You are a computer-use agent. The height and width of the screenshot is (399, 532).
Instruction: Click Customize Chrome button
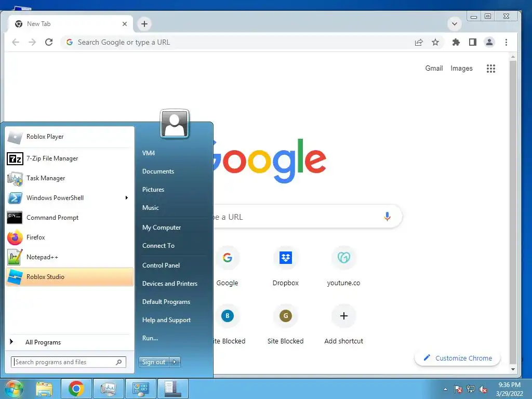pyautogui.click(x=458, y=358)
